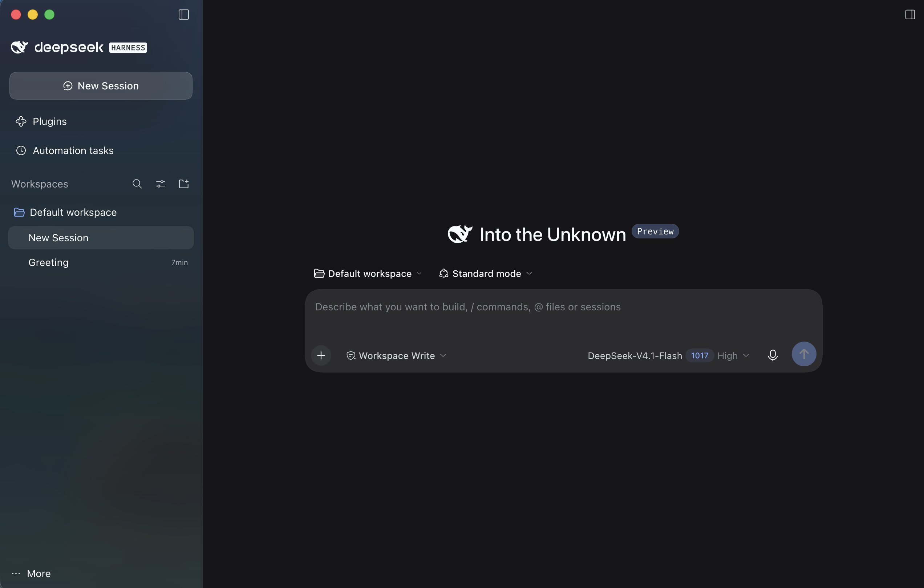The height and width of the screenshot is (588, 924).
Task: Open the DeepSeek-V4.1-Flash model selector
Action: [x=668, y=356]
